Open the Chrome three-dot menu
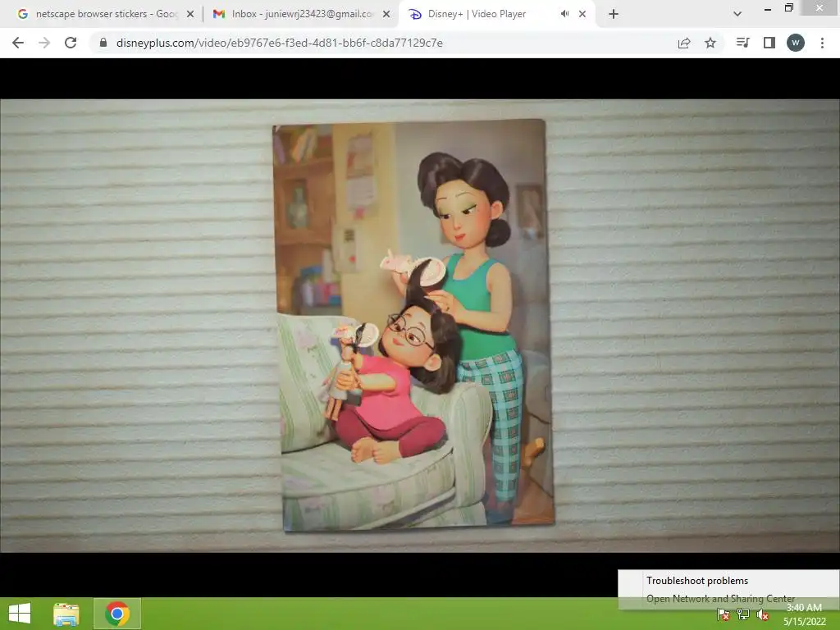840x630 pixels. 822,43
